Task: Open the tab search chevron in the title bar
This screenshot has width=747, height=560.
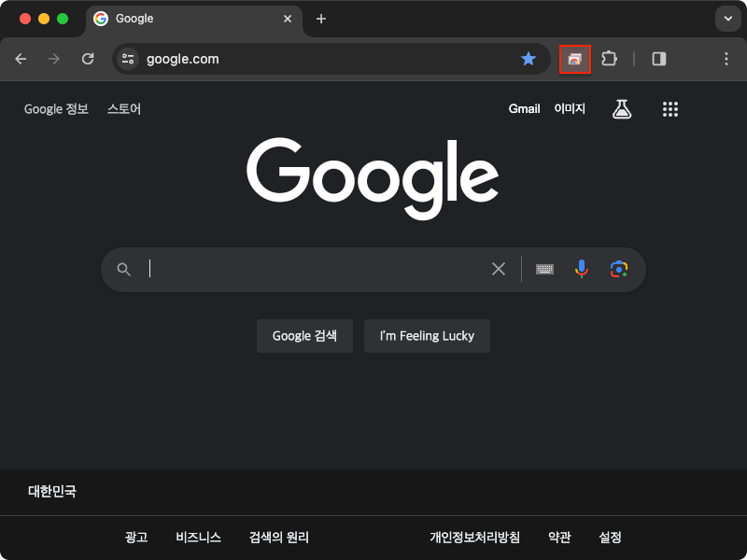Action: coord(726,19)
